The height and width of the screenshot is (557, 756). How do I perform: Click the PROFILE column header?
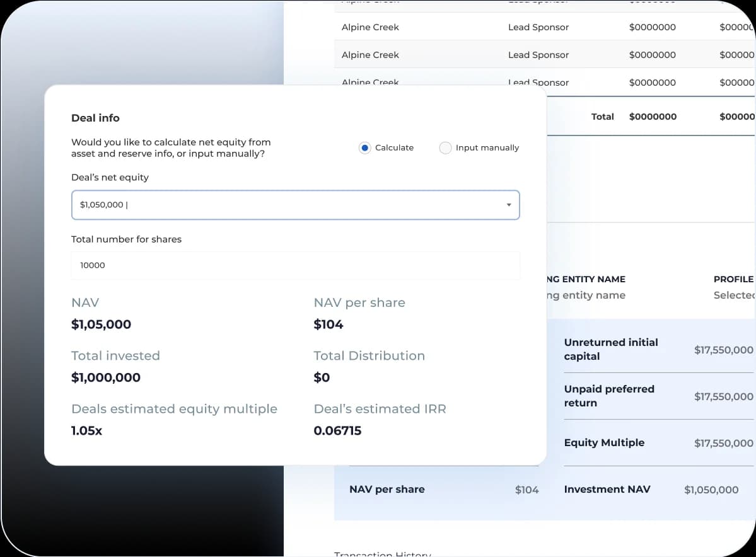(733, 279)
